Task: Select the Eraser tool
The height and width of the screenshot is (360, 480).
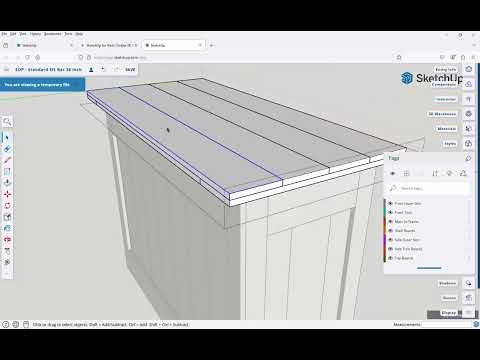Action: click(7, 149)
